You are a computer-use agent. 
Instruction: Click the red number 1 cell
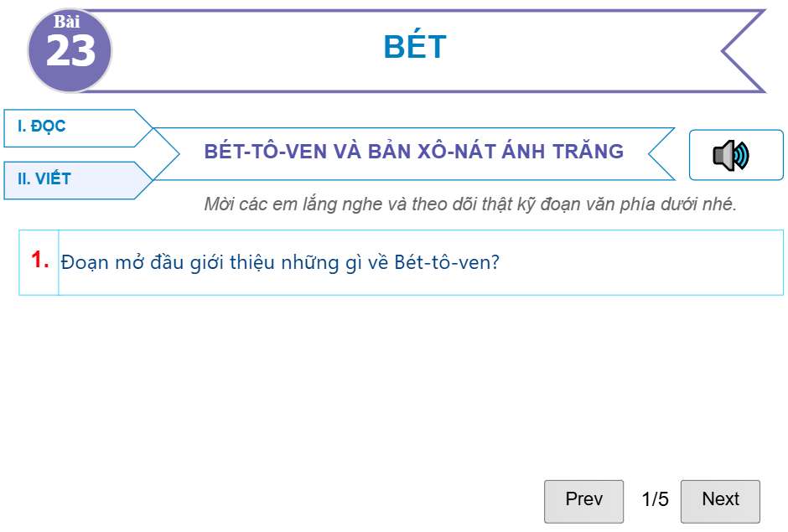[37, 261]
